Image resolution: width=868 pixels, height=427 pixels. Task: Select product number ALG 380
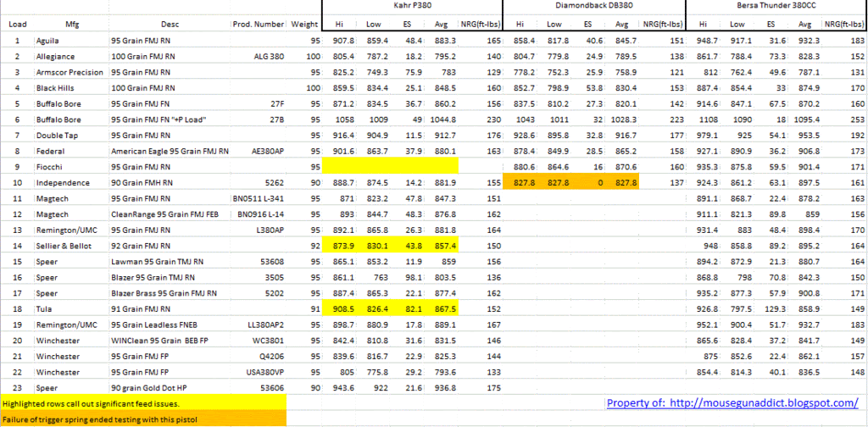pyautogui.click(x=269, y=57)
